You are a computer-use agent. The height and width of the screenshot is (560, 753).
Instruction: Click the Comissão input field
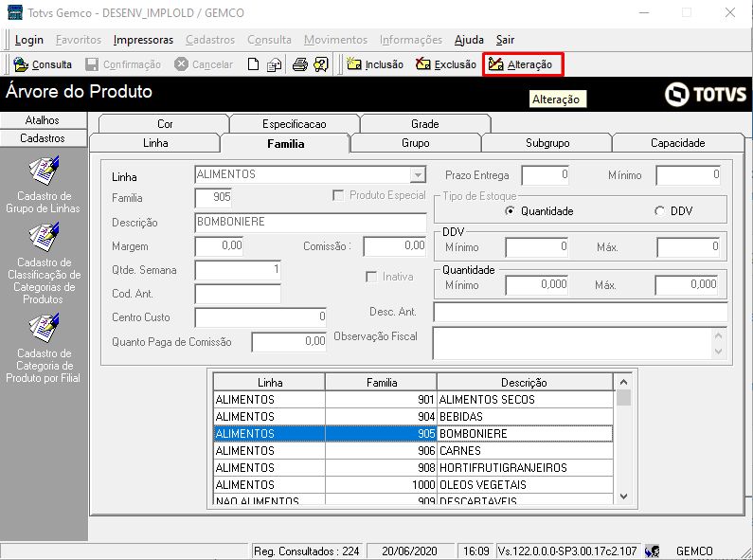point(394,246)
